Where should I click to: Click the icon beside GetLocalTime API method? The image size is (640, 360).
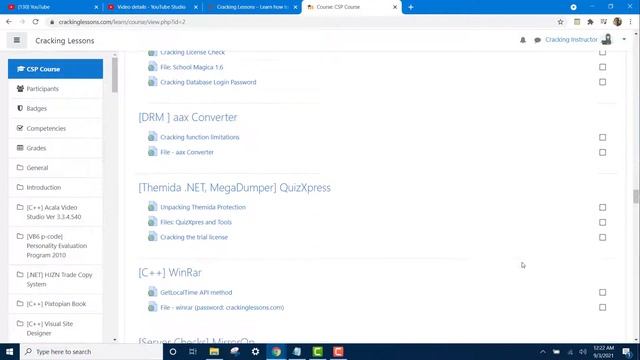click(x=152, y=292)
